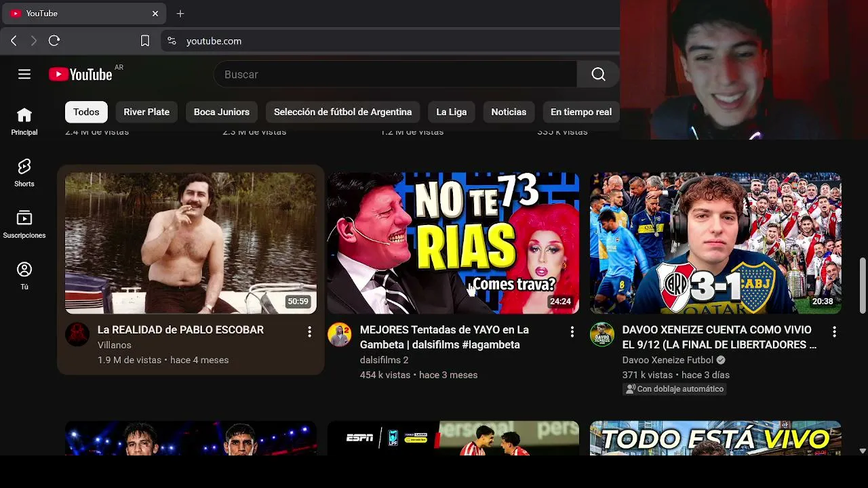Go to Principal home in sidebar
This screenshot has width=868, height=488.
tap(24, 122)
